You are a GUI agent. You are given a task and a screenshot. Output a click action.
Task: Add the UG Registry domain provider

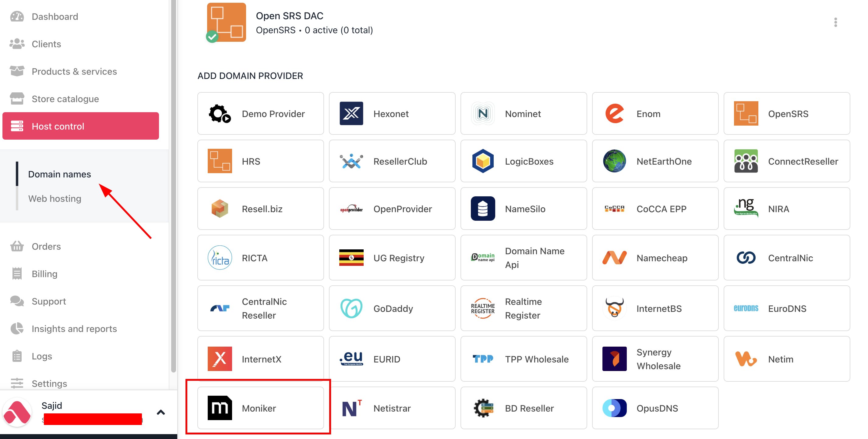click(392, 258)
